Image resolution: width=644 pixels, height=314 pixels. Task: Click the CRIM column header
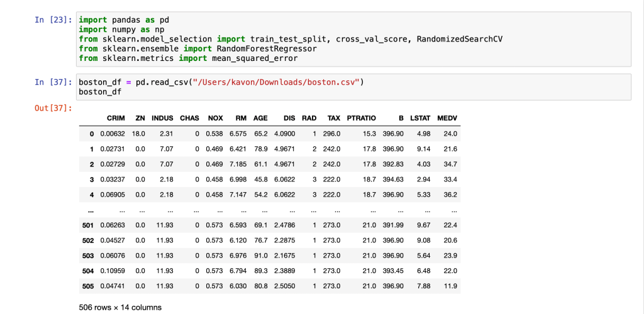pos(116,118)
